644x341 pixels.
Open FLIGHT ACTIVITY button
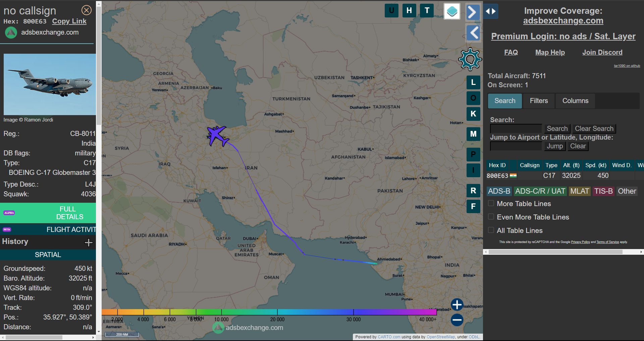(x=48, y=230)
